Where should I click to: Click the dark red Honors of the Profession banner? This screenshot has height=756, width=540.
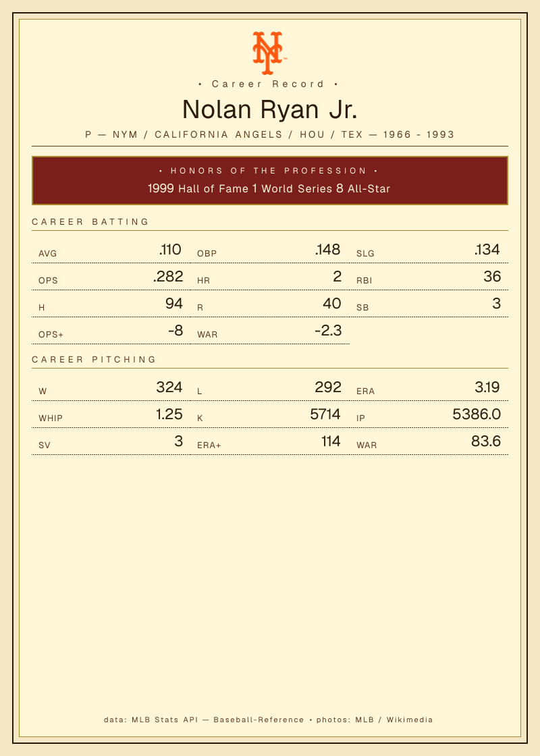pos(270,180)
